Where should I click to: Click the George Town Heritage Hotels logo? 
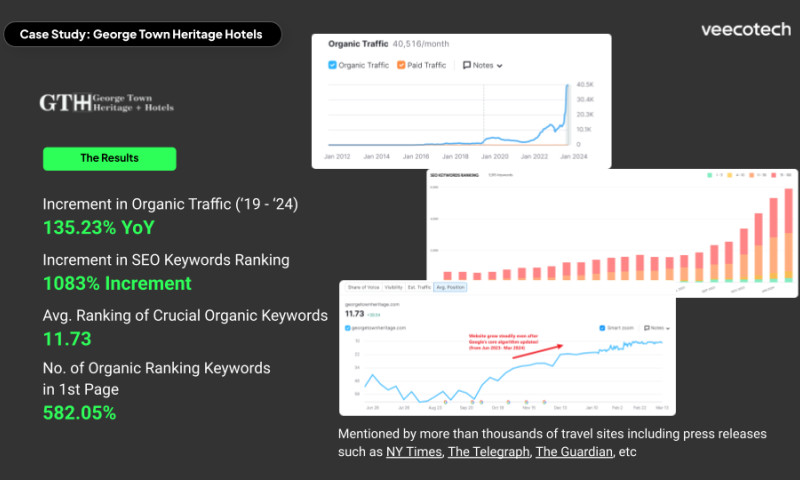pyautogui.click(x=106, y=102)
